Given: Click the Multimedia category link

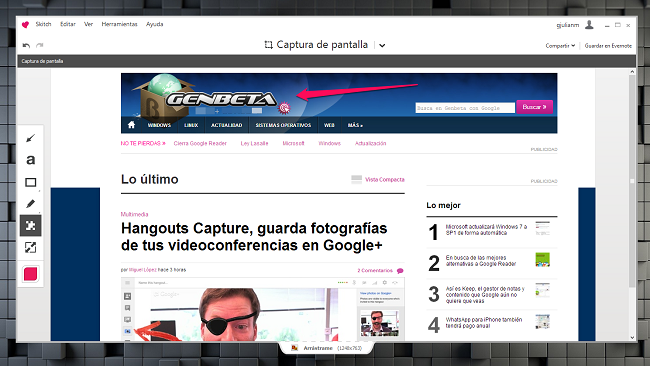Looking at the screenshot, I should 134,214.
